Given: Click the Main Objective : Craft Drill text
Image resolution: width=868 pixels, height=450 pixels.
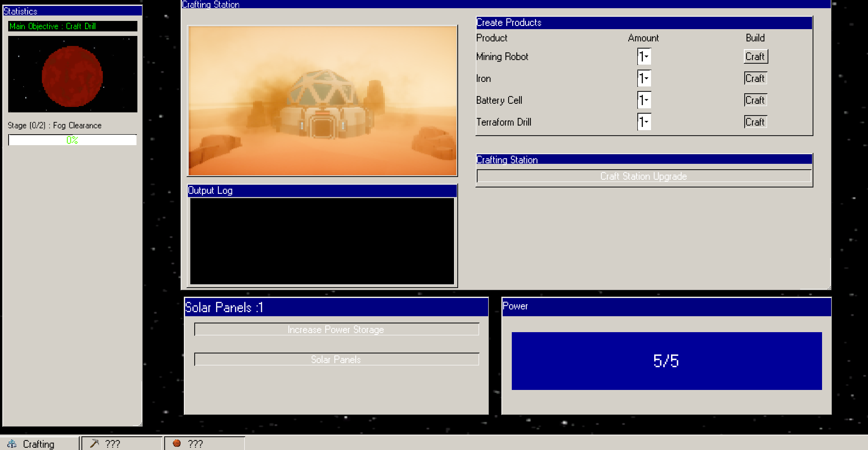Looking at the screenshot, I should 53,26.
